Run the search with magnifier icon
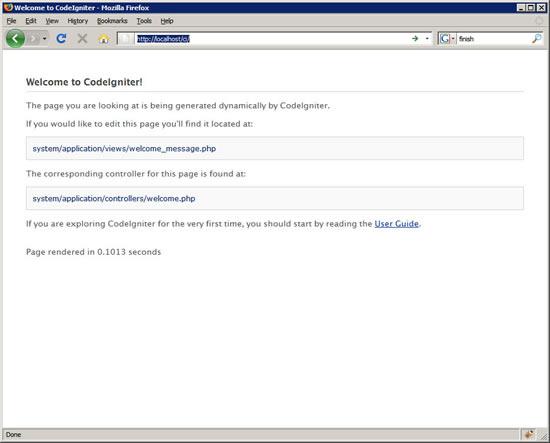The width and height of the screenshot is (550, 443). point(537,39)
